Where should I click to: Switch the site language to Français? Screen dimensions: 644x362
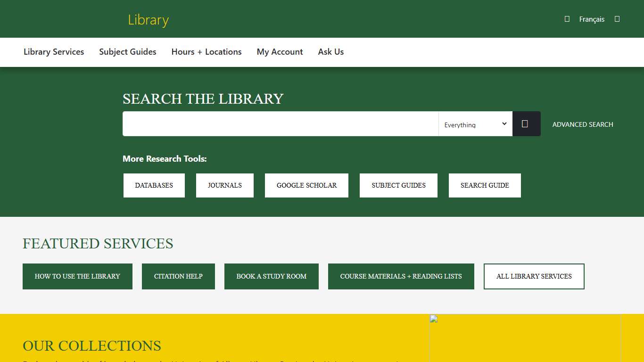coord(592,19)
